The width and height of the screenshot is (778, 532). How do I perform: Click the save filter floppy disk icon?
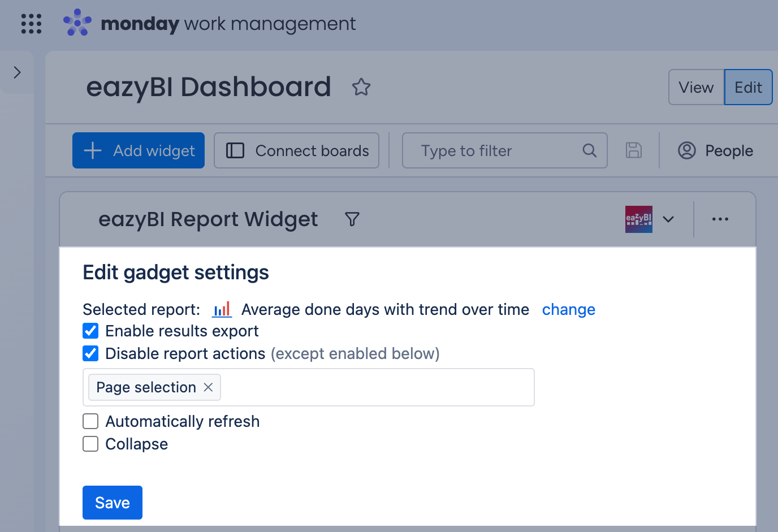coord(634,150)
